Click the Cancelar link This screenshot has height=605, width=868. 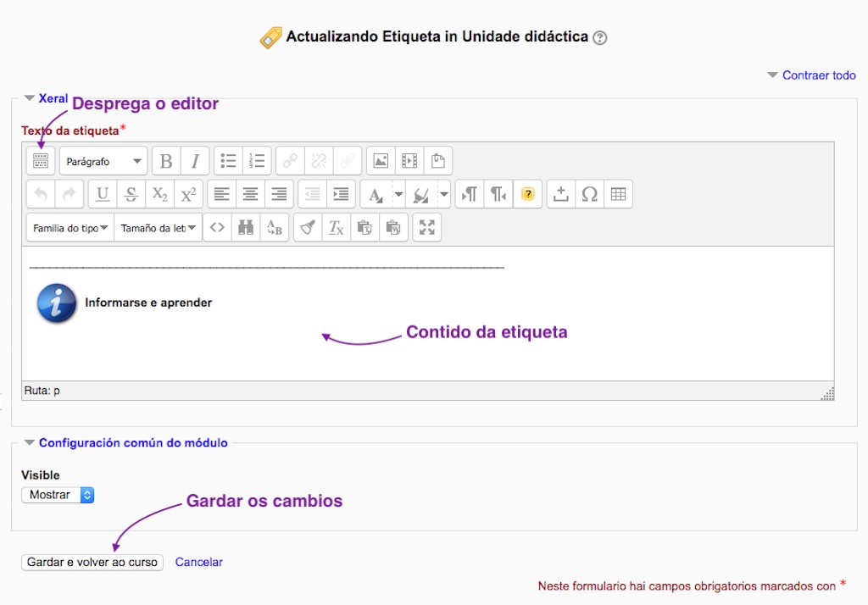198,562
